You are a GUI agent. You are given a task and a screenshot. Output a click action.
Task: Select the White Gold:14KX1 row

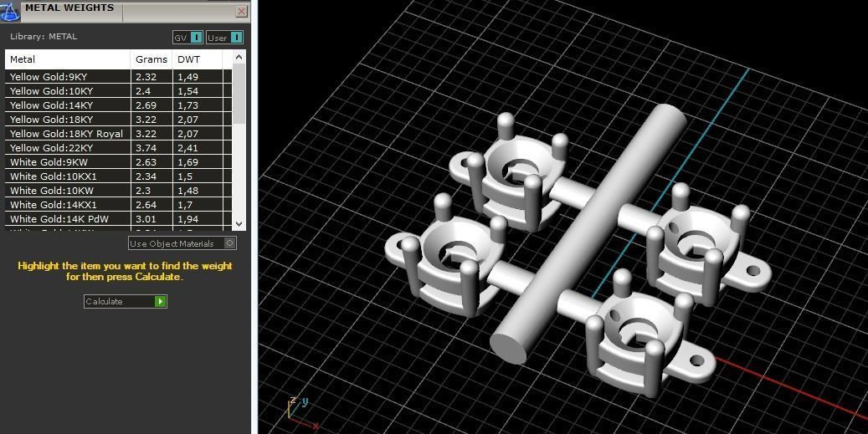pyautogui.click(x=119, y=205)
